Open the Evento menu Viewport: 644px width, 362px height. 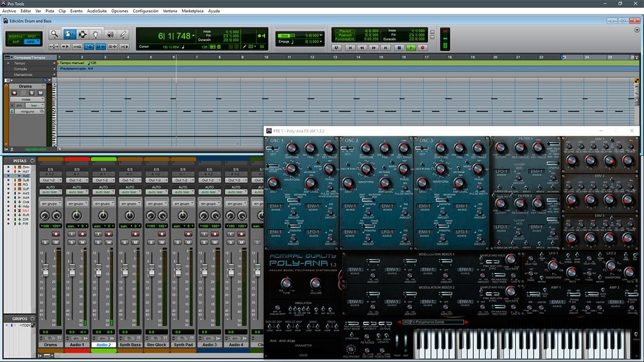point(76,11)
